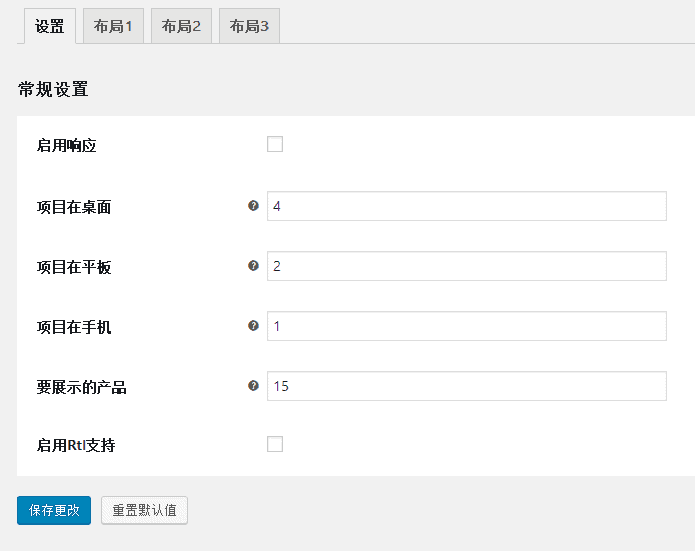Open the 布局3 tab
This screenshot has width=695, height=551.
click(x=249, y=26)
